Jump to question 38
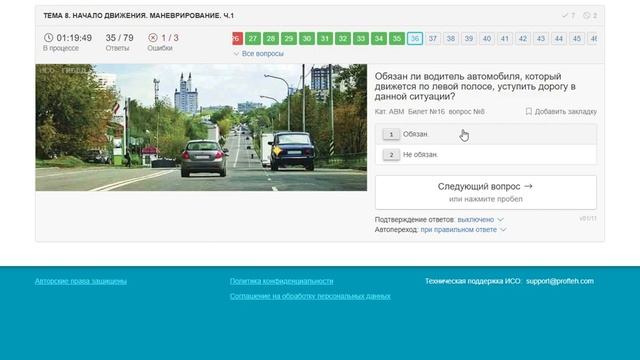 (x=451, y=39)
